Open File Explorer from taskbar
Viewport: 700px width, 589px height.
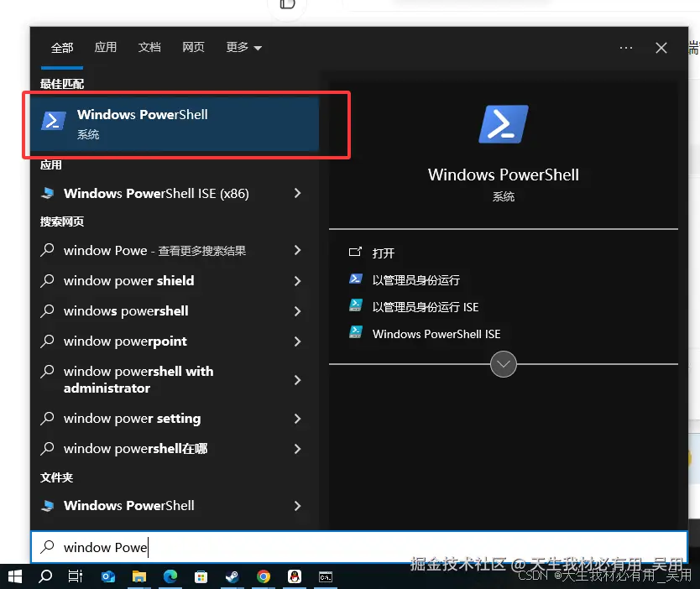139,576
